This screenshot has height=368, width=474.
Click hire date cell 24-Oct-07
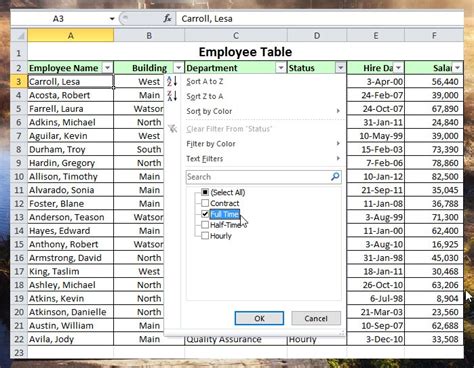tap(376, 109)
